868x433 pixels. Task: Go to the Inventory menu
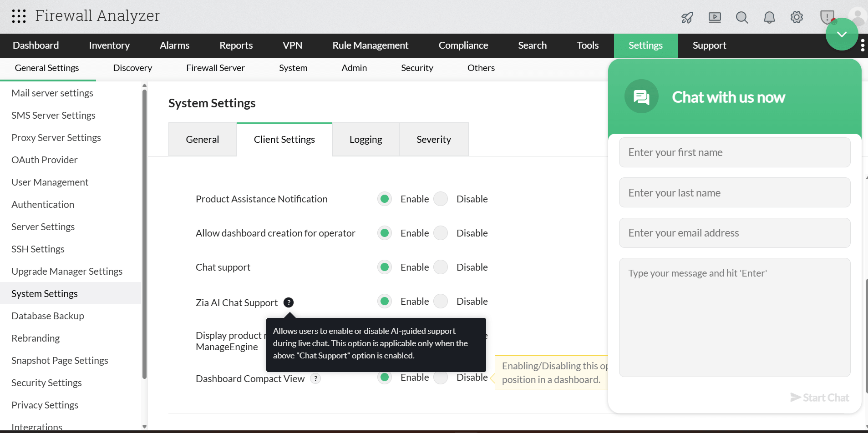point(109,45)
